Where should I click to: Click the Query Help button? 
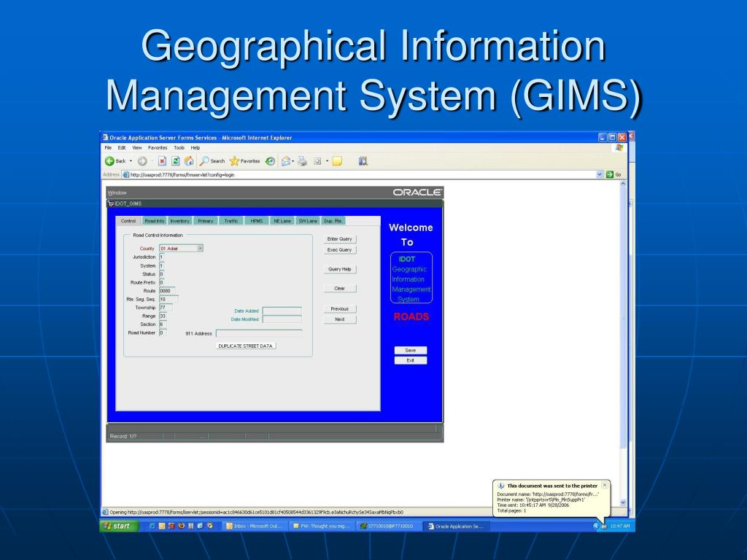click(x=340, y=269)
